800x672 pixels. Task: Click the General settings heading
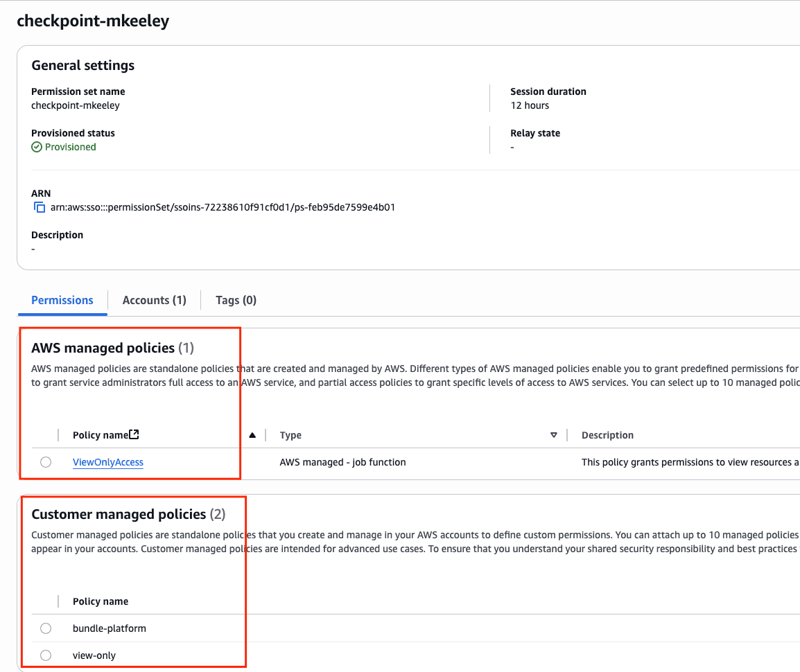pyautogui.click(x=82, y=65)
